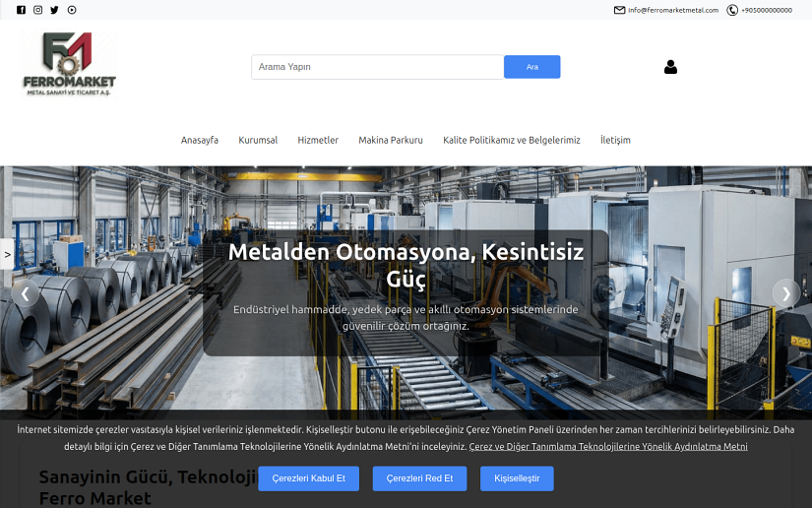Open the İletişim menu item
The width and height of the screenshot is (812, 508).
pos(615,140)
